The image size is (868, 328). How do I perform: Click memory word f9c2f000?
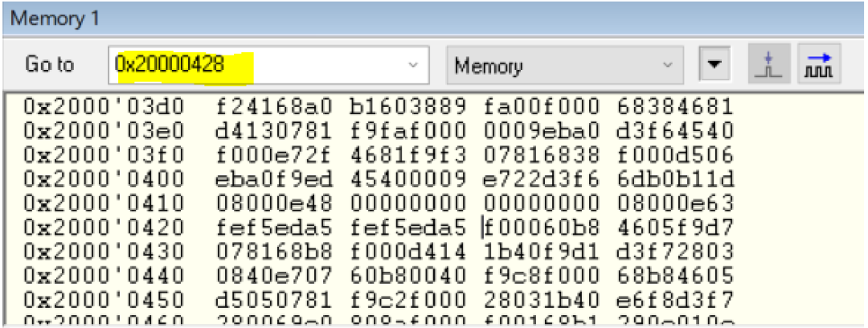408,301
